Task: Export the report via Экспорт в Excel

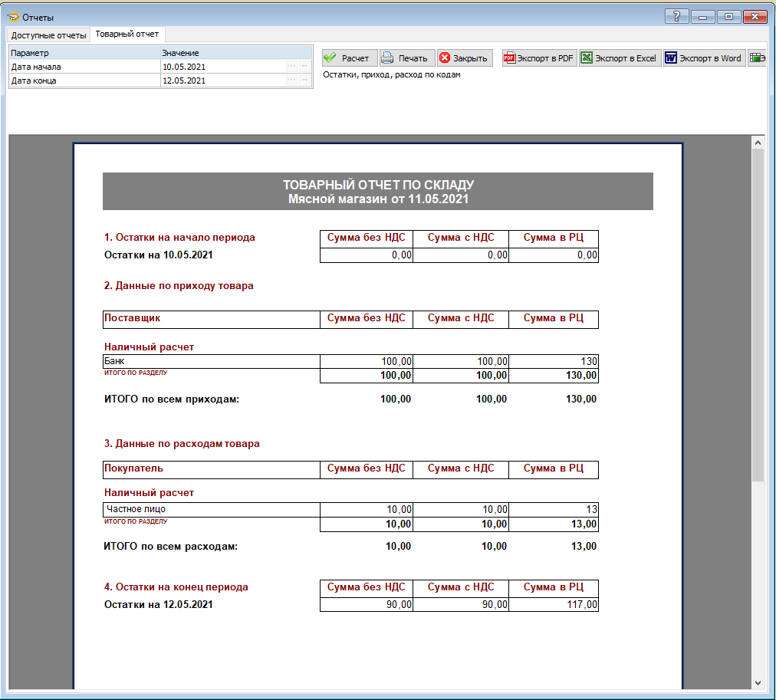Action: click(619, 58)
